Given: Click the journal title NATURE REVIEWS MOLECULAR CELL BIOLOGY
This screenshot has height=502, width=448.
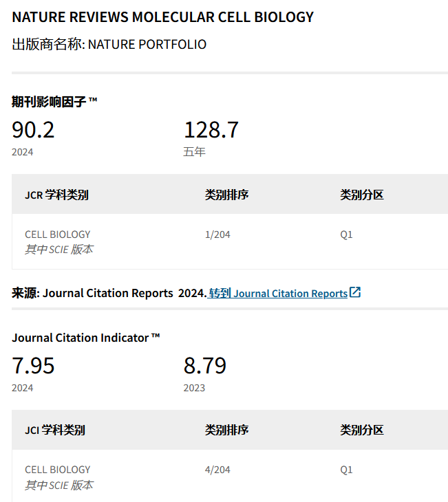Looking at the screenshot, I should tap(162, 17).
